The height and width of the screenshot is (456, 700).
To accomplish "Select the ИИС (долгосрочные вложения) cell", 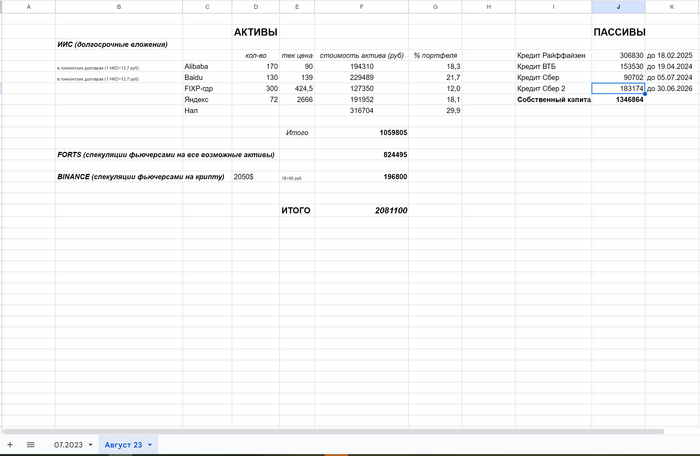I will (x=119, y=44).
